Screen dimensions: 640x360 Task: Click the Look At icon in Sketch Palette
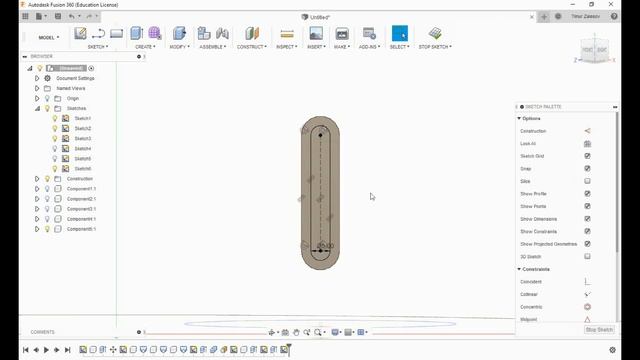587,144
